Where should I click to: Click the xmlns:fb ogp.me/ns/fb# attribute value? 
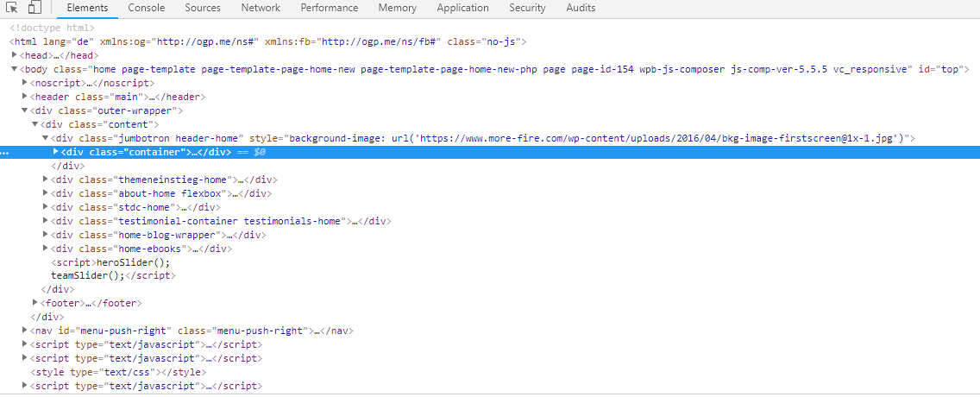pos(379,42)
